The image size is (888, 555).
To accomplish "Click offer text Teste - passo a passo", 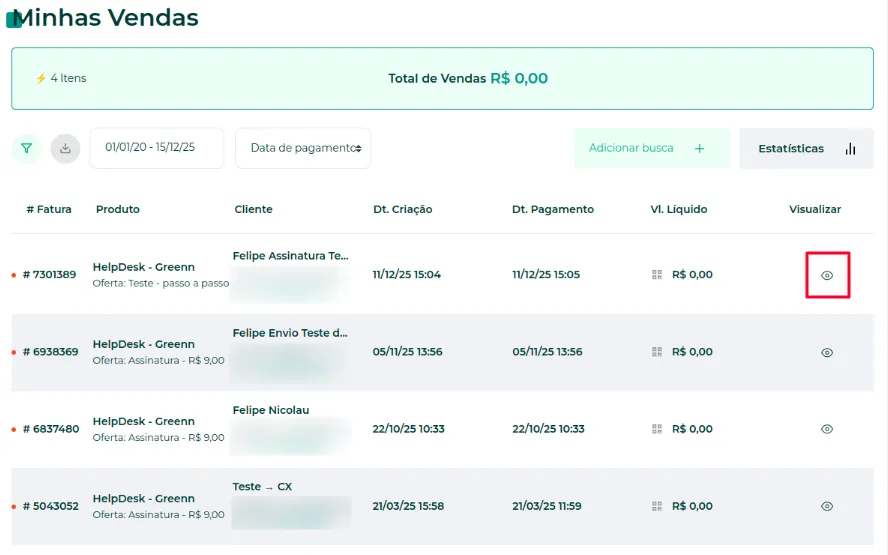I will click(177, 283).
